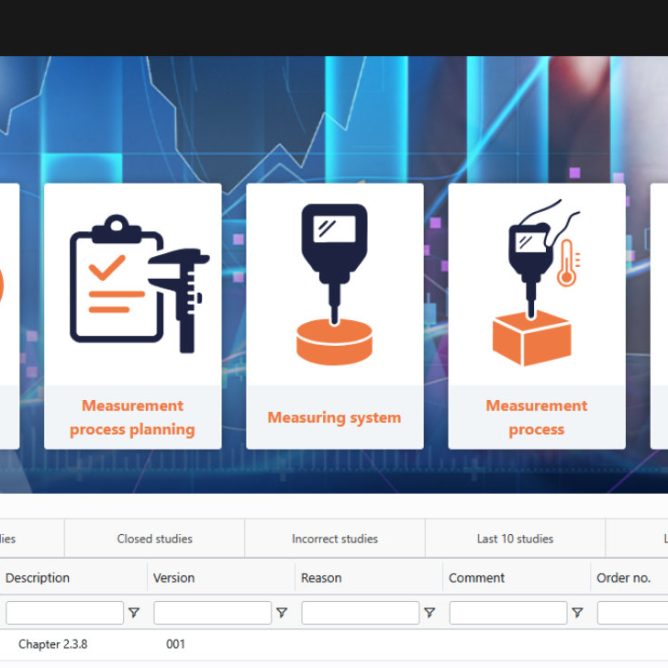668x668 pixels.
Task: Switch to Incorrect studies tab
Action: click(x=335, y=539)
